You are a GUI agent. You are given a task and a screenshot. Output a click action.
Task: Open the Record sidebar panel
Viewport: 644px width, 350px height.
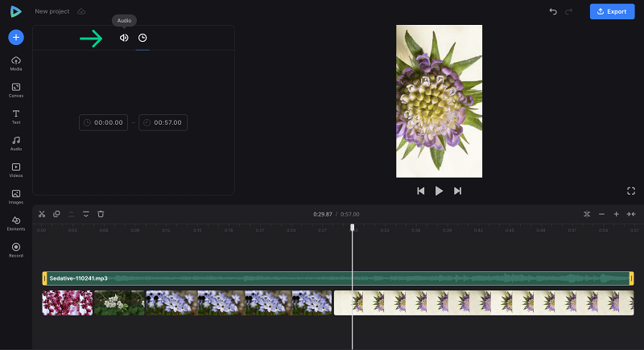(16, 250)
